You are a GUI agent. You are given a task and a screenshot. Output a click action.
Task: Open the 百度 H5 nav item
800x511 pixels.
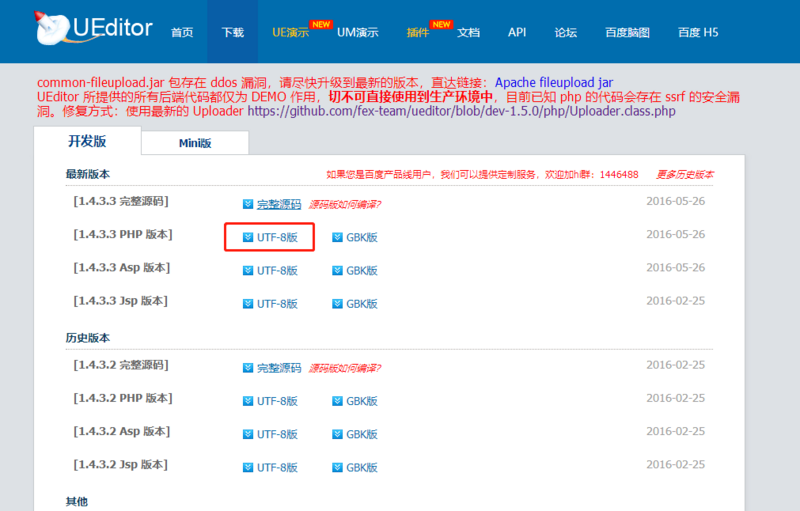click(x=698, y=33)
